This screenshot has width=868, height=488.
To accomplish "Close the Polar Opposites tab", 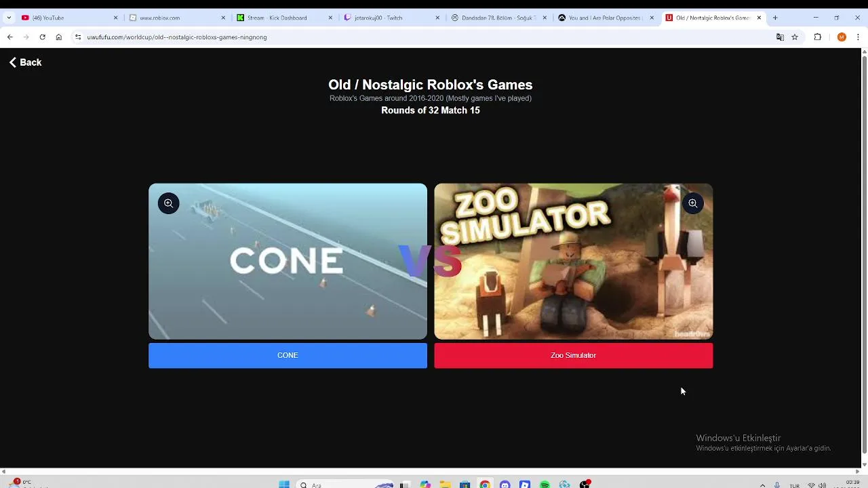I will pos(652,18).
